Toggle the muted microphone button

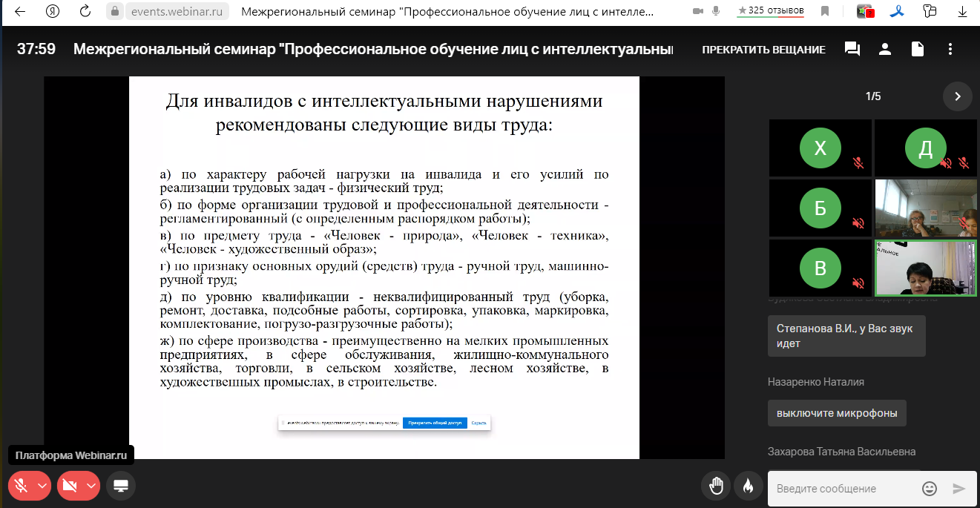(22, 486)
